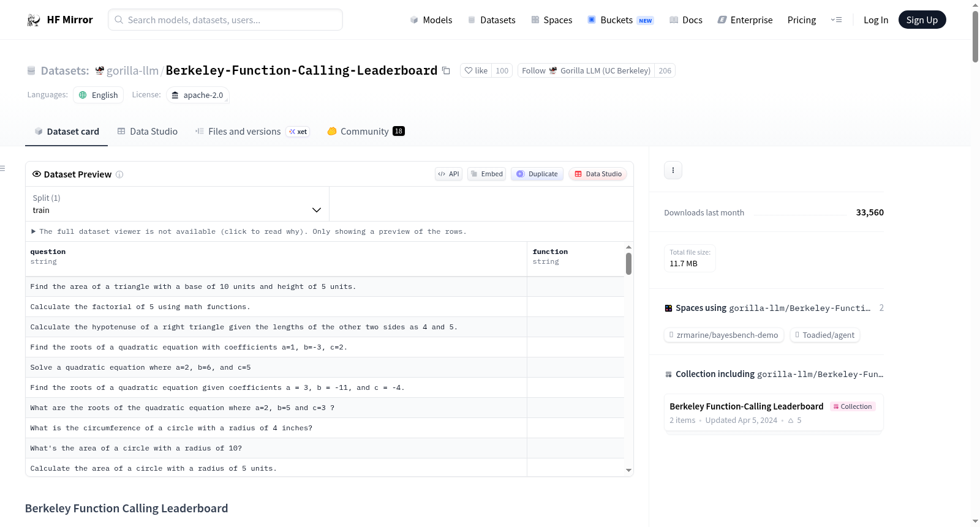Click the HF Mirror logo icon
Viewport: 980px width, 527px height.
click(x=34, y=20)
